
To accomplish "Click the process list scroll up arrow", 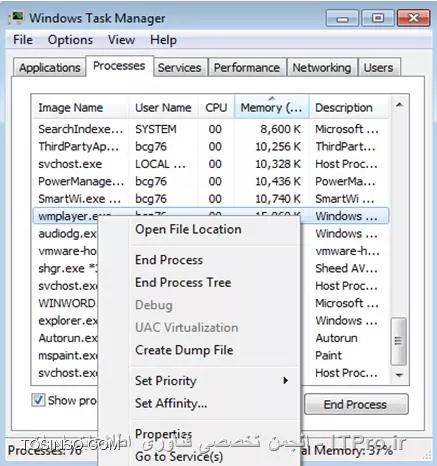I will tap(399, 105).
